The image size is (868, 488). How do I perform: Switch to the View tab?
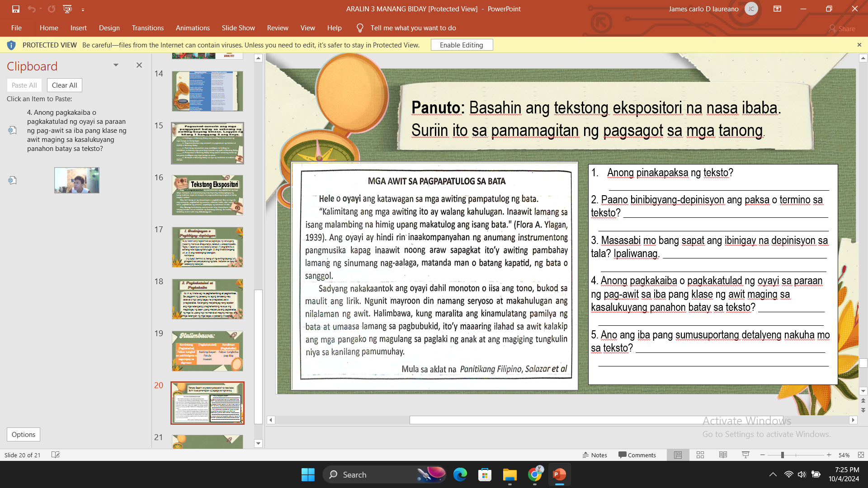[308, 28]
